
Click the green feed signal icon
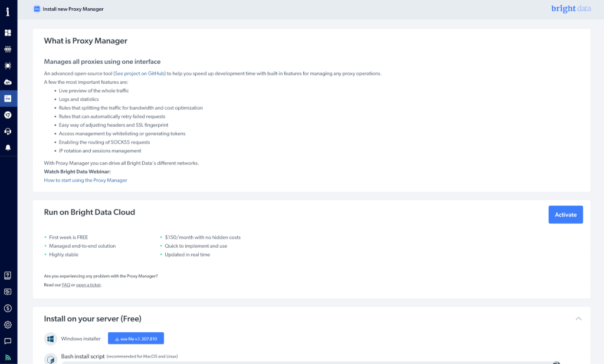click(x=8, y=358)
